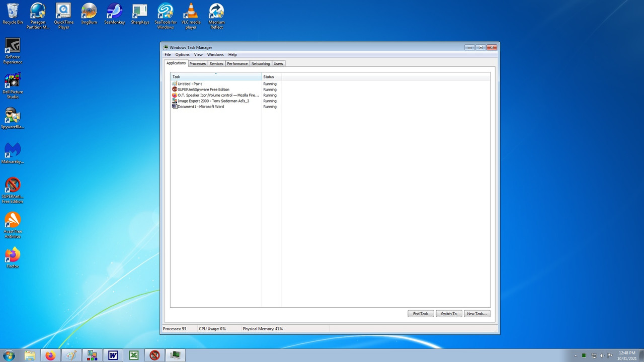This screenshot has height=362, width=644.
Task: Select SeaTools for Windows desktop icon
Action: tap(166, 16)
